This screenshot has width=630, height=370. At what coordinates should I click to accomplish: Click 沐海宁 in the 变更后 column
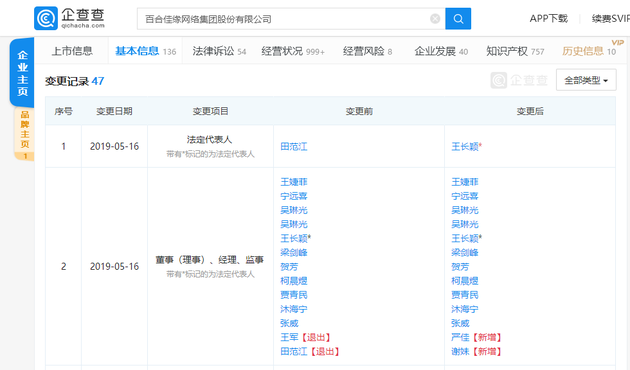pos(464,309)
